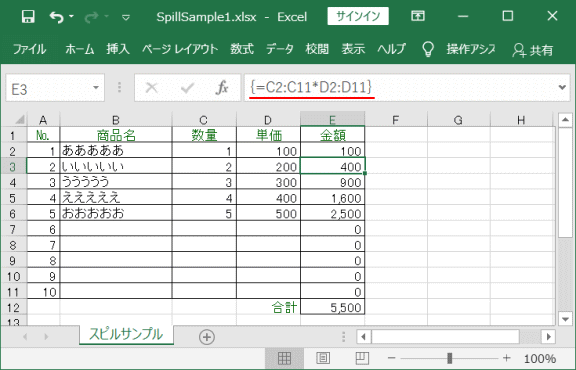The height and width of the screenshot is (370, 576).
Task: Open the ファイル tab
Action: tap(29, 49)
